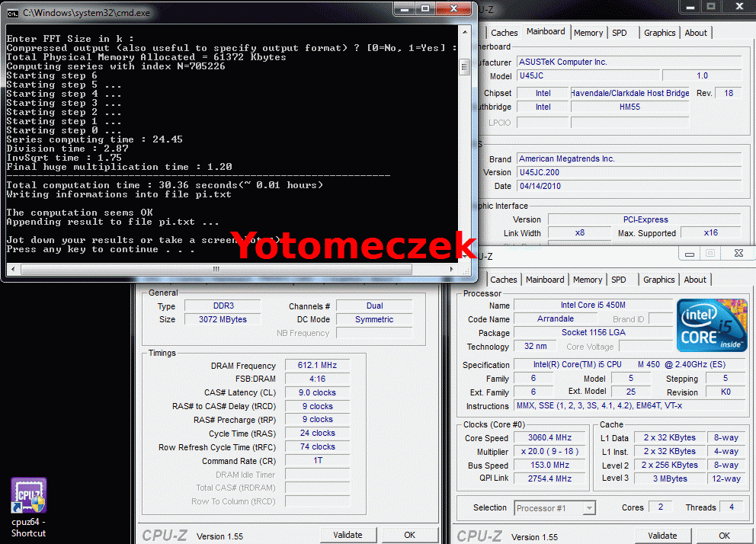Minimize the lower-right CPU-Z processor window
Viewport: 756px width, 544px height.
pos(690,254)
